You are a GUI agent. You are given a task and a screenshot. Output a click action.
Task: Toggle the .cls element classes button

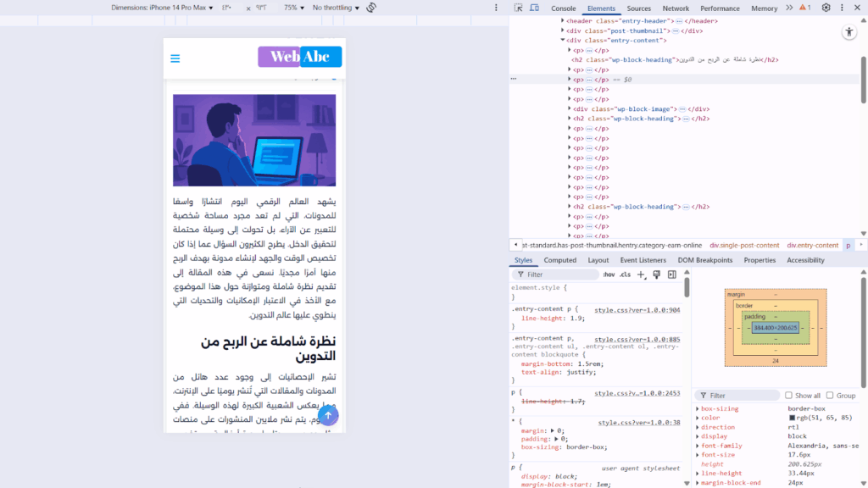[625, 274]
